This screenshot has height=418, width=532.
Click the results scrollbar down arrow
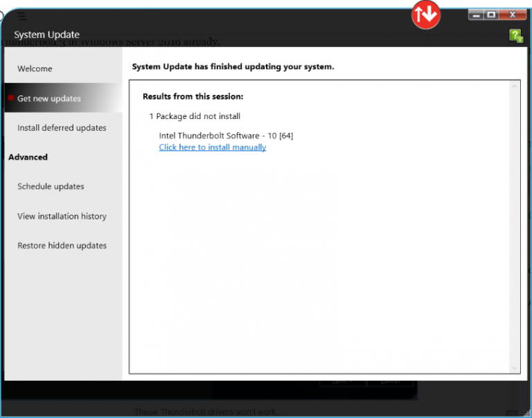click(515, 368)
